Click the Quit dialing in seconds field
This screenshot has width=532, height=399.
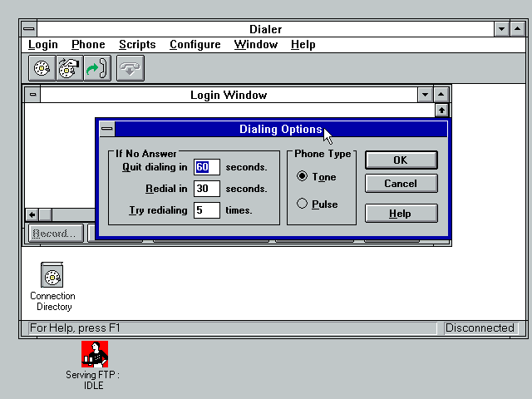coord(207,167)
